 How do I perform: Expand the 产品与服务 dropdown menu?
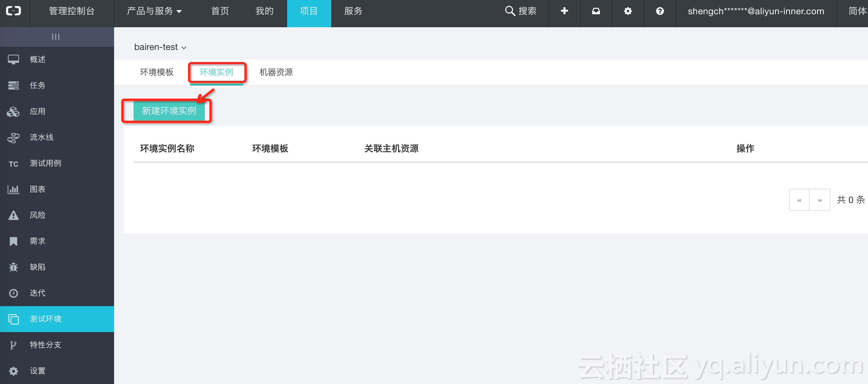(154, 11)
